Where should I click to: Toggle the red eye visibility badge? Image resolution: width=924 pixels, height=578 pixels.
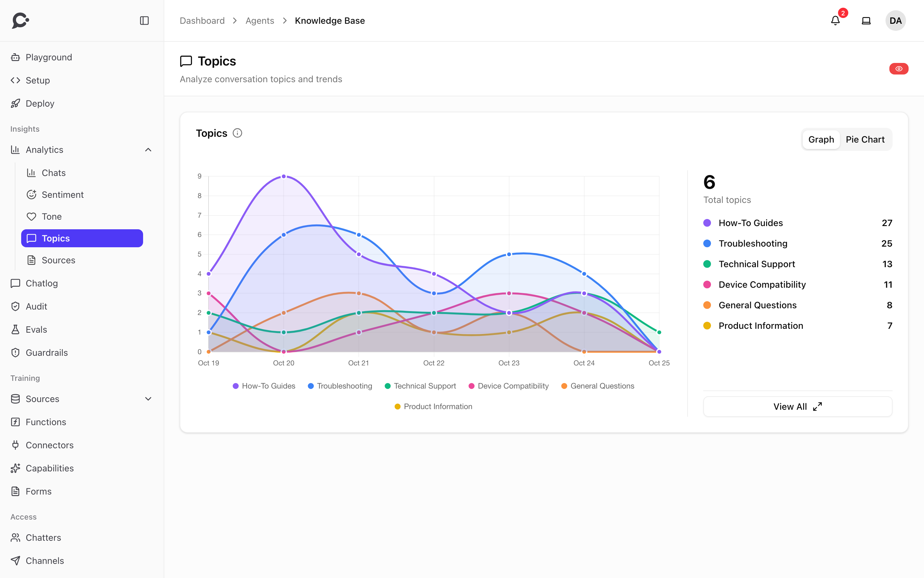tap(899, 69)
